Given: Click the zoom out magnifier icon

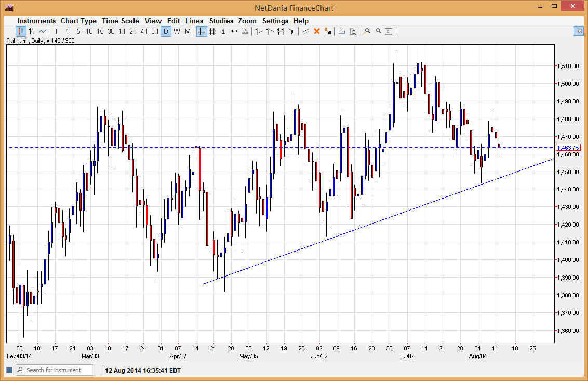Looking at the screenshot, I should click(x=378, y=31).
